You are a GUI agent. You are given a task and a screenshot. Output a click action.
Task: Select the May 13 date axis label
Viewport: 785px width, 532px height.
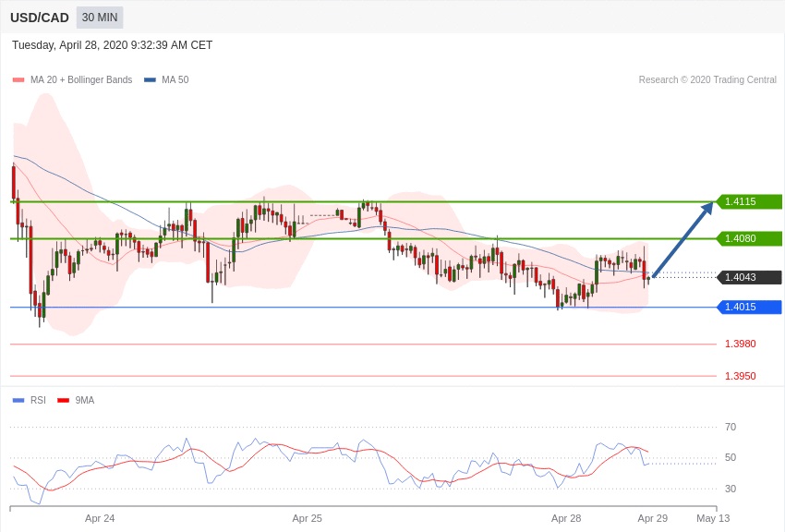click(712, 518)
